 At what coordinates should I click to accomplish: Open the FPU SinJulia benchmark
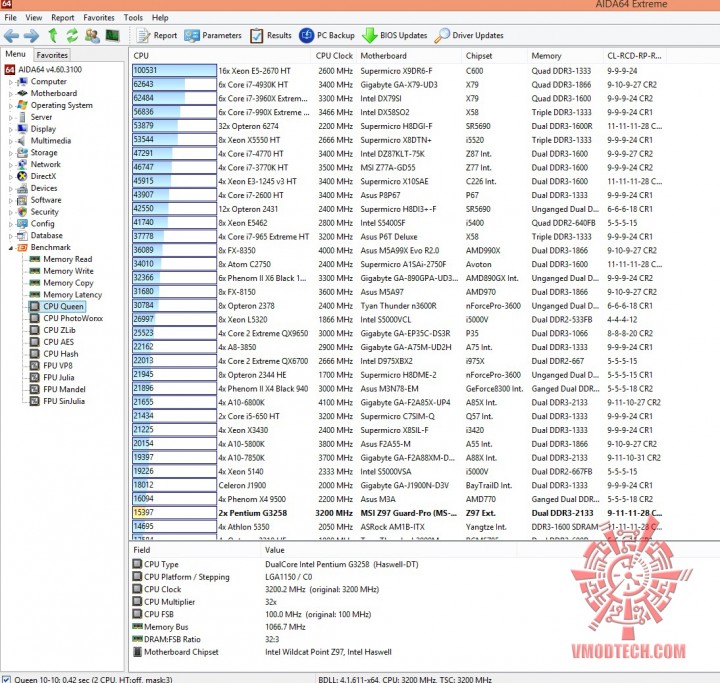(64, 401)
